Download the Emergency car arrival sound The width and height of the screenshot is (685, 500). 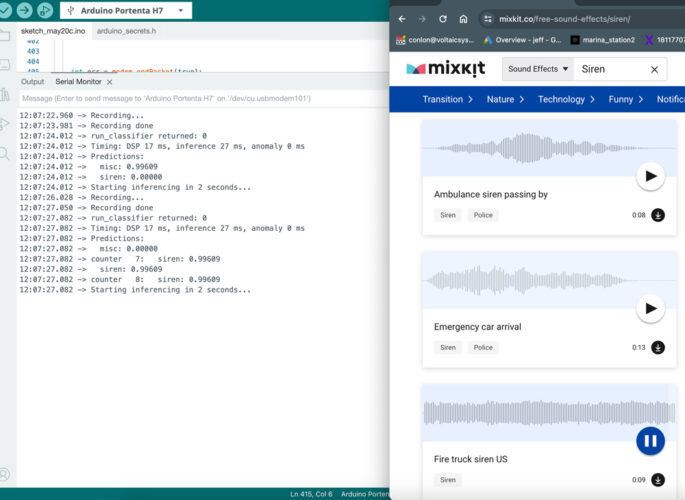(x=658, y=348)
